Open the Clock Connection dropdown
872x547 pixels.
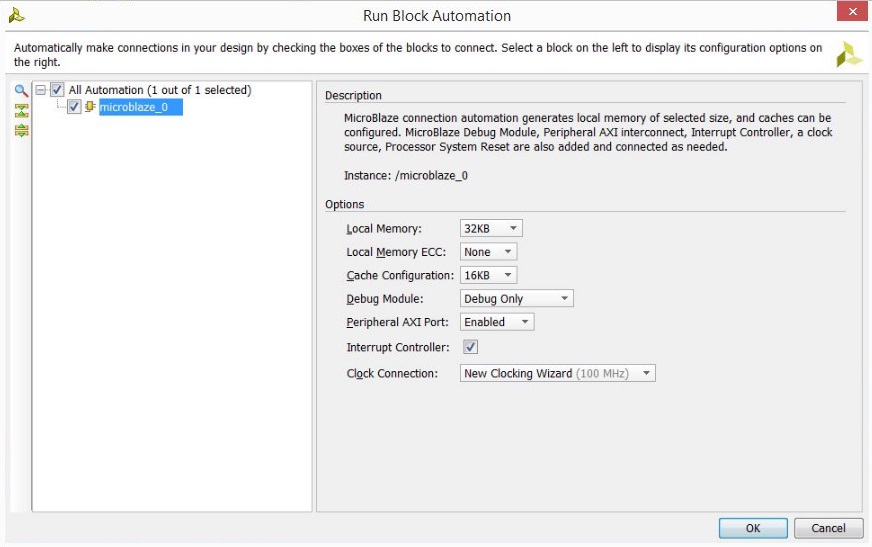[558, 373]
